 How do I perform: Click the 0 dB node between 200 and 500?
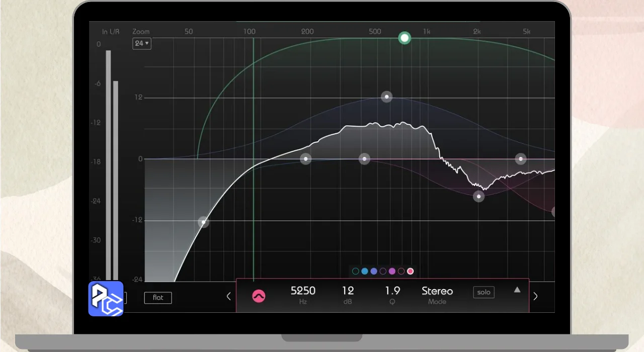pos(364,159)
